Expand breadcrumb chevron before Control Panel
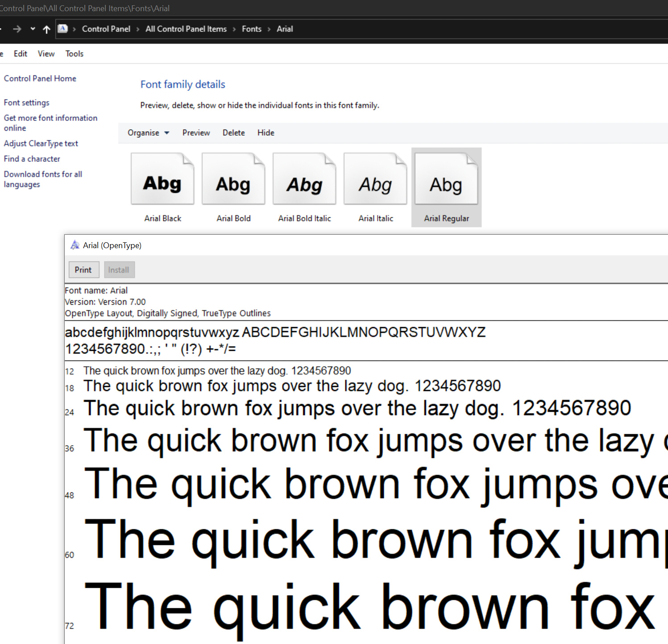The height and width of the screenshot is (644, 668). (75, 29)
